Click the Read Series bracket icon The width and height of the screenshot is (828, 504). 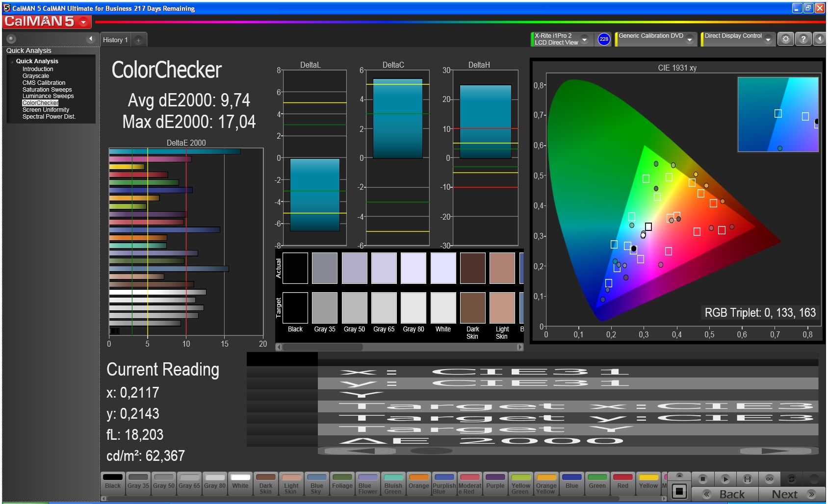point(748,479)
